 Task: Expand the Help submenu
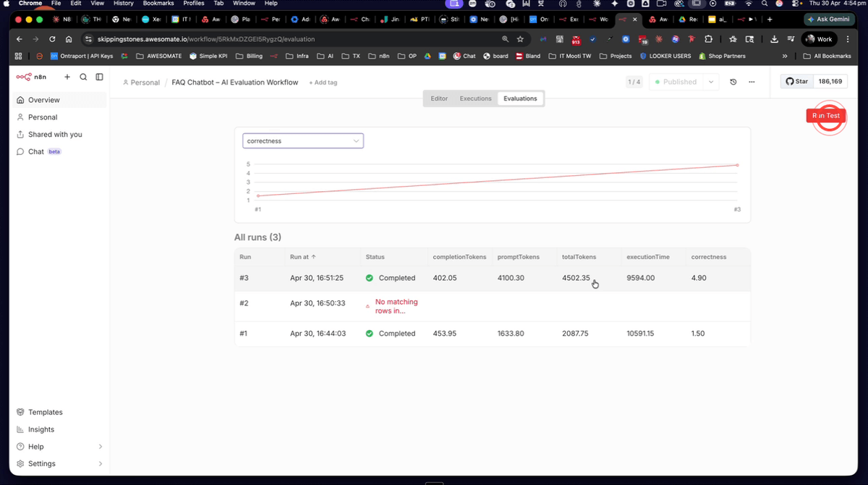pos(100,447)
